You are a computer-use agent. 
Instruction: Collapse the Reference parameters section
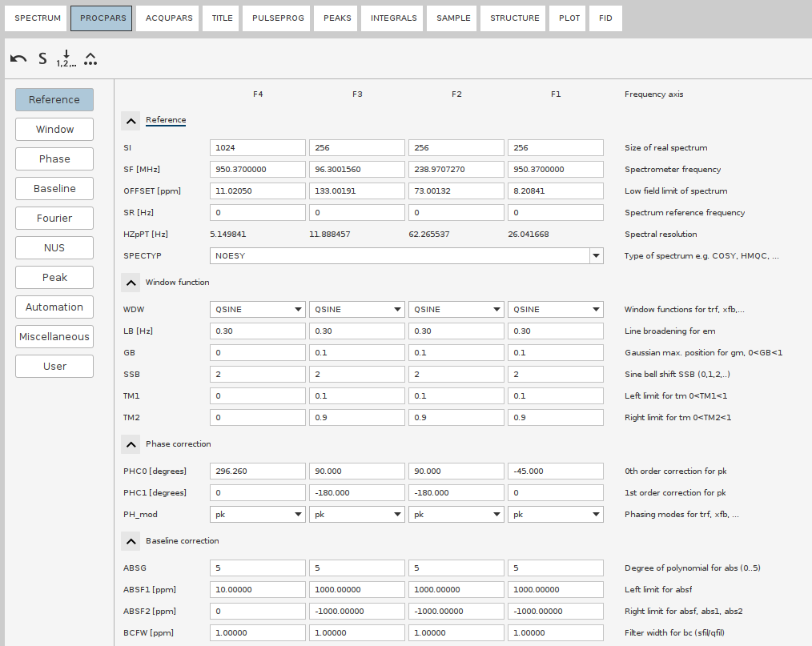131,120
